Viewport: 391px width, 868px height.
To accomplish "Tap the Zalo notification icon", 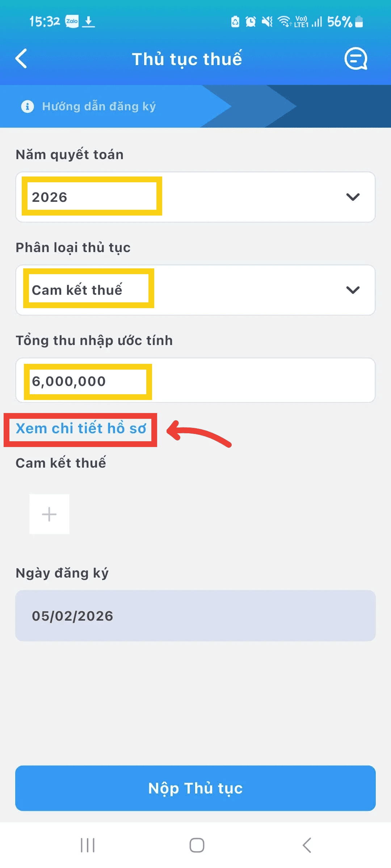I will click(x=72, y=21).
